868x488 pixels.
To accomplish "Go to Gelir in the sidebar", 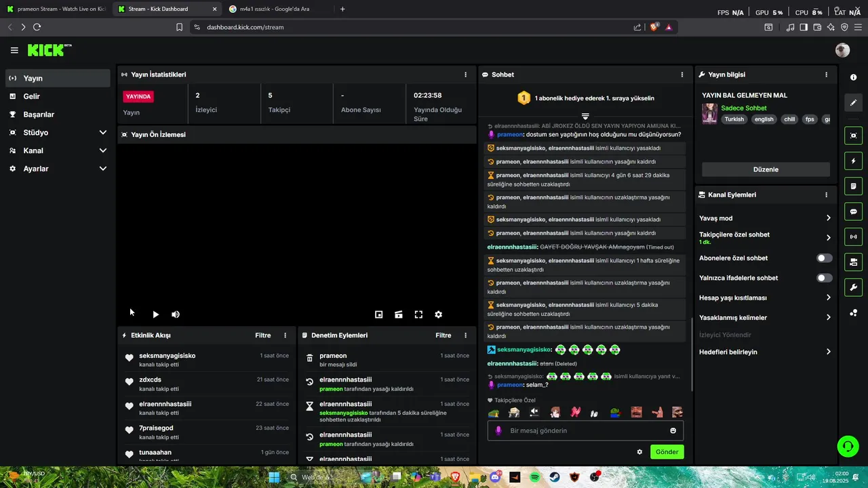I will click(x=58, y=97).
